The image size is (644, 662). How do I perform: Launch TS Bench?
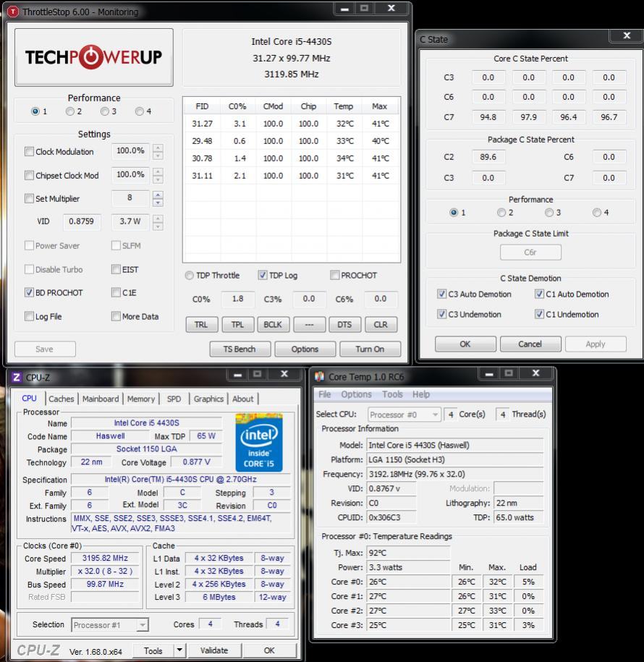point(240,349)
